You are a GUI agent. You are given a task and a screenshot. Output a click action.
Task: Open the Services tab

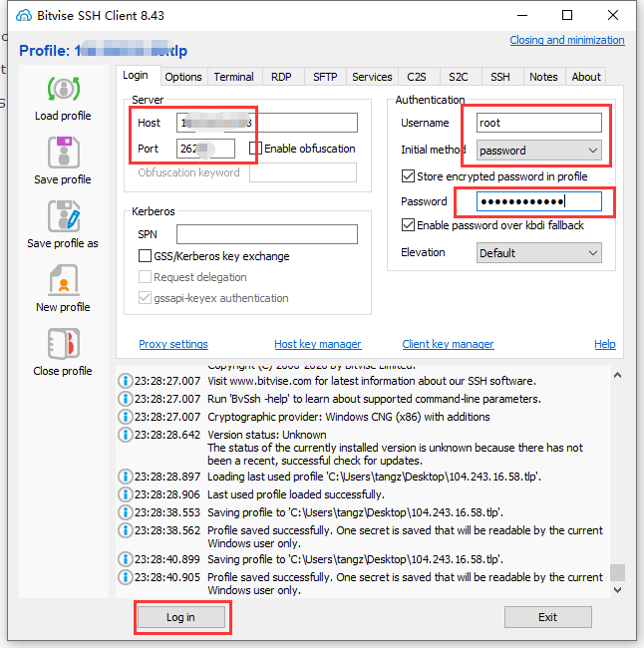tap(372, 77)
